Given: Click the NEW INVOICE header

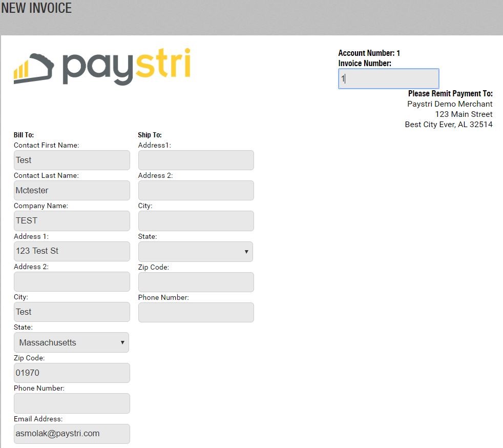Looking at the screenshot, I should point(36,8).
